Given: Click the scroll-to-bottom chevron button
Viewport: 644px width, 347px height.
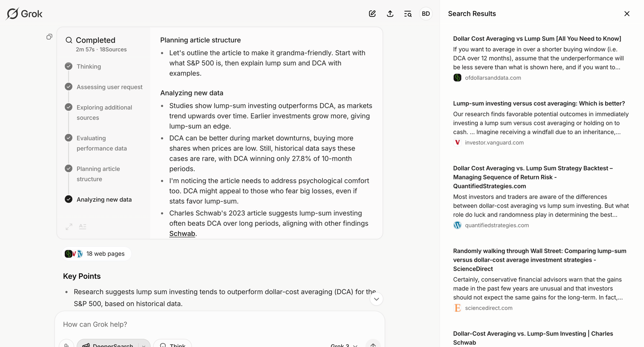Looking at the screenshot, I should (x=377, y=299).
